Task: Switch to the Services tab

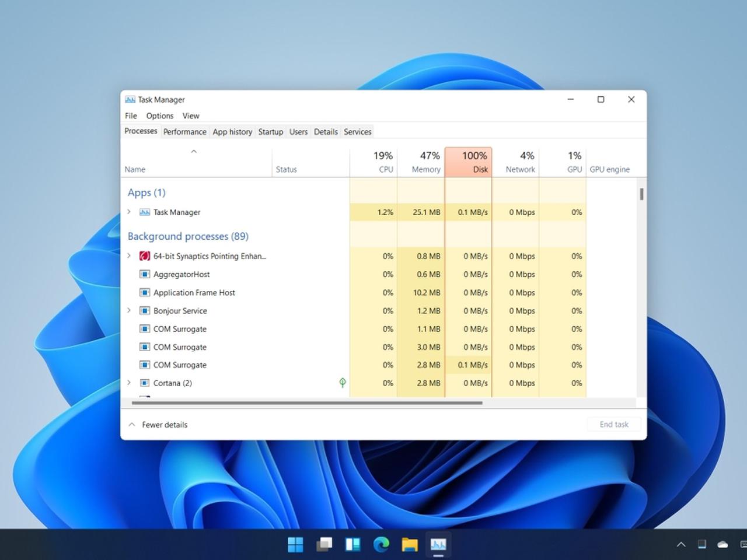Action: click(x=358, y=132)
